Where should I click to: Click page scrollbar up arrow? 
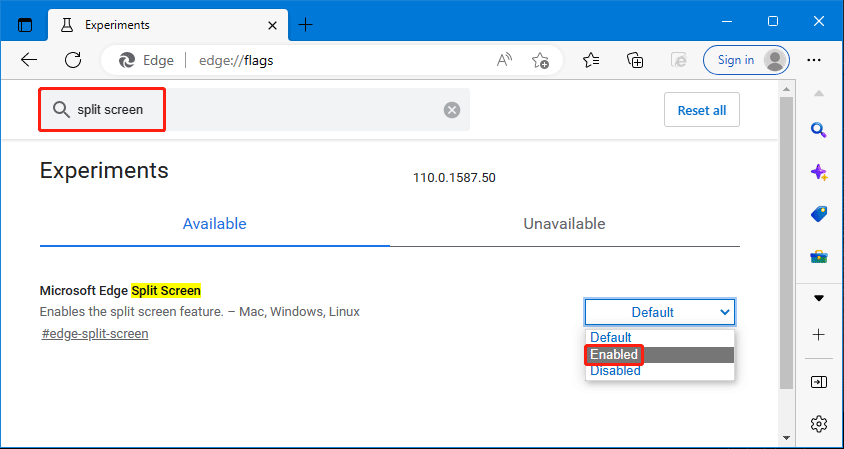tap(786, 88)
